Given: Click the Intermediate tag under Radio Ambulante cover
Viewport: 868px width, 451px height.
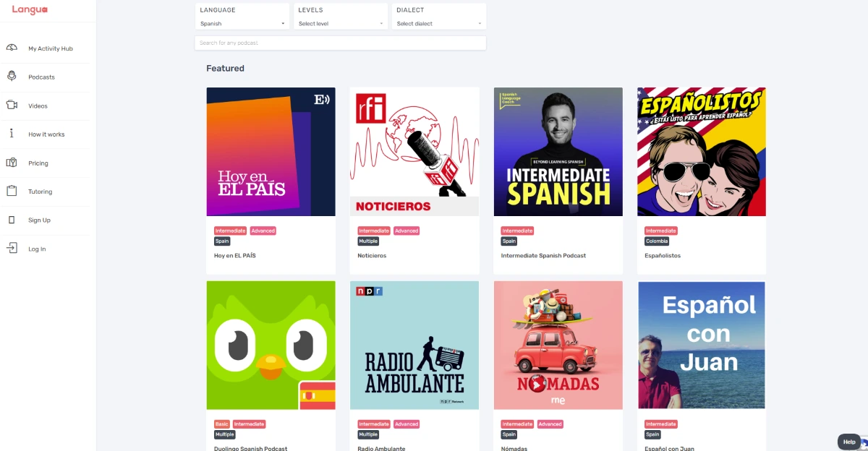Looking at the screenshot, I should click(375, 424).
